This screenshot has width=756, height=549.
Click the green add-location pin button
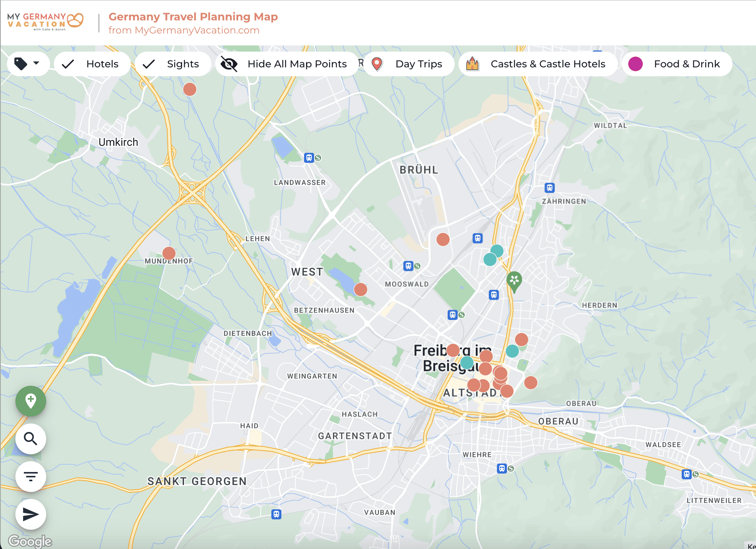click(x=31, y=401)
